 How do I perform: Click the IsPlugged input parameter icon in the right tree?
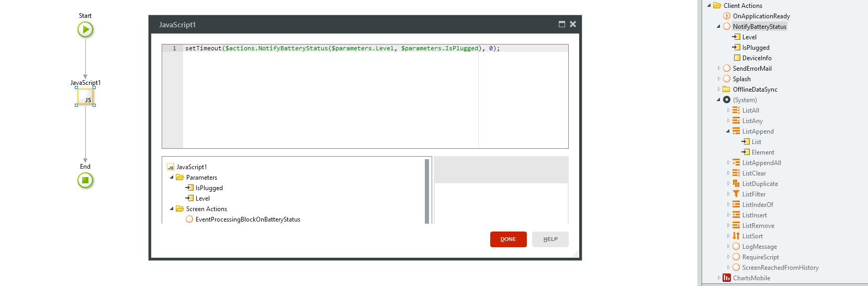736,48
